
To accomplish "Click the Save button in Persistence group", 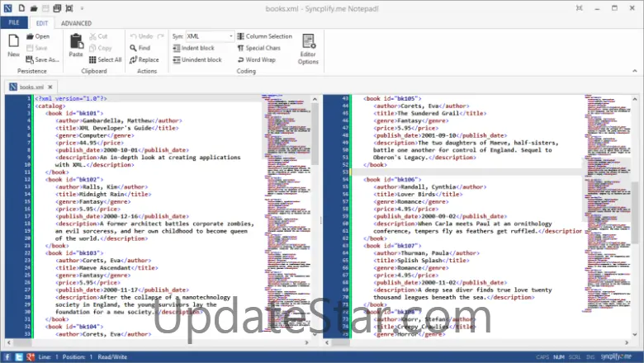I will pyautogui.click(x=37, y=48).
